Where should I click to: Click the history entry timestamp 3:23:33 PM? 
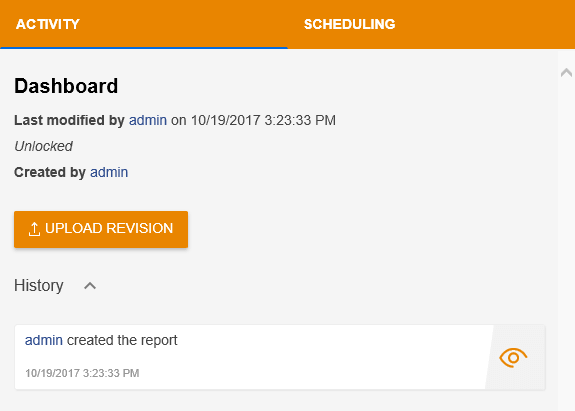(x=111, y=373)
